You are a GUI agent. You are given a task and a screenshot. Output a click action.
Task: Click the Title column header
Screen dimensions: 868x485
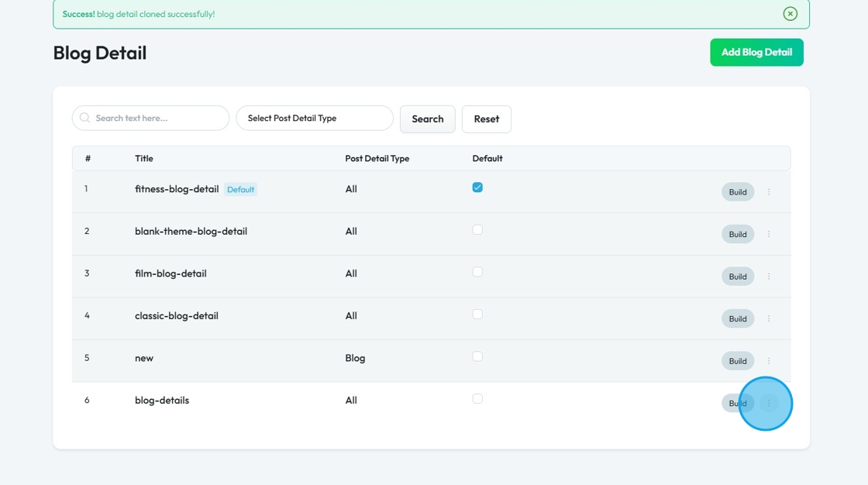tap(144, 159)
